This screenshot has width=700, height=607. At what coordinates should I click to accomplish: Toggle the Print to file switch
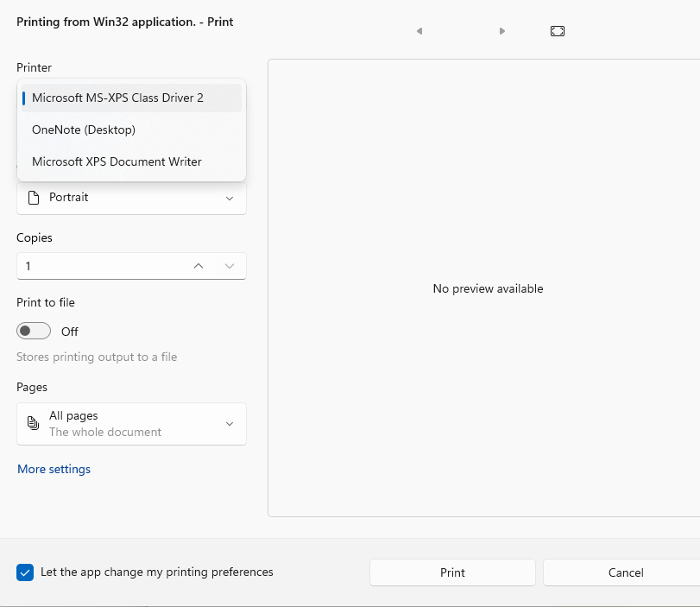[x=34, y=332]
